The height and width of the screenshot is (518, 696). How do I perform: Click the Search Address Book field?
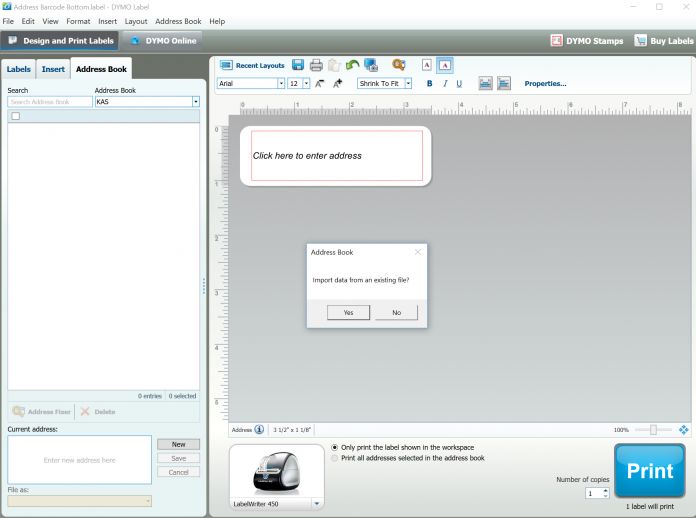(x=50, y=102)
